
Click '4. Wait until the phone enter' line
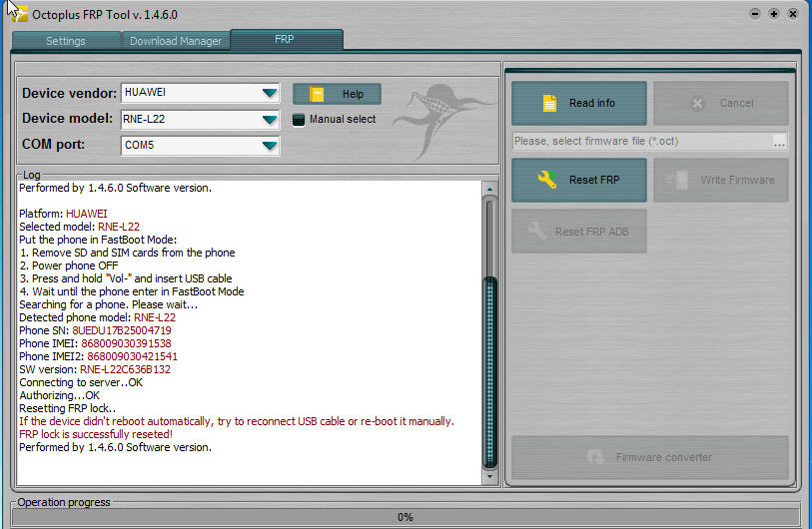tap(132, 291)
